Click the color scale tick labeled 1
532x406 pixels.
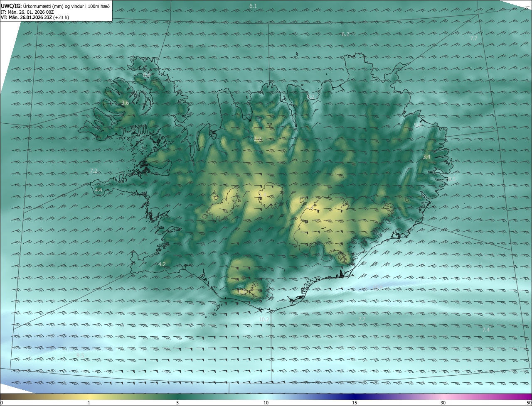tap(89, 403)
